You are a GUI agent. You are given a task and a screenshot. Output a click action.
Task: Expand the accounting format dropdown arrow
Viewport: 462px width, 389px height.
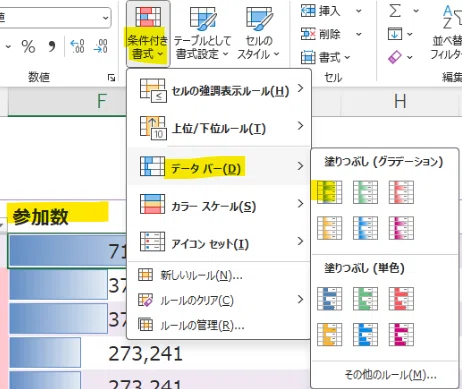pos(8,46)
